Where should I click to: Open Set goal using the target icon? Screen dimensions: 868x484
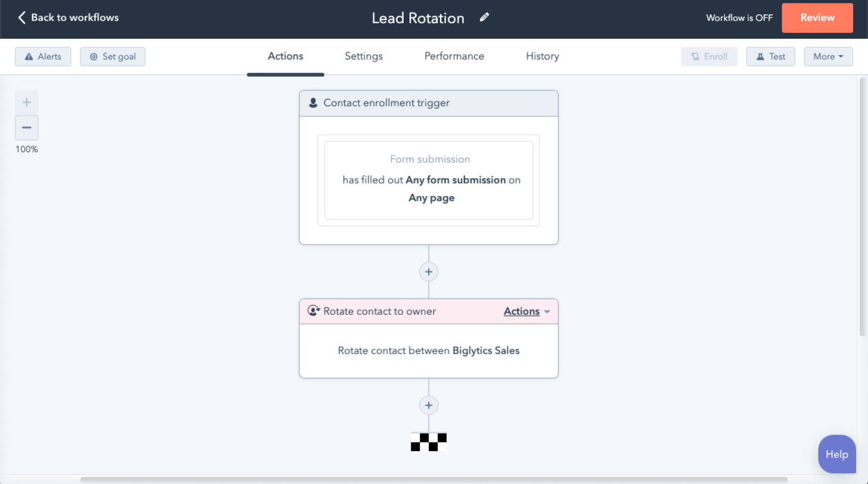tap(94, 56)
